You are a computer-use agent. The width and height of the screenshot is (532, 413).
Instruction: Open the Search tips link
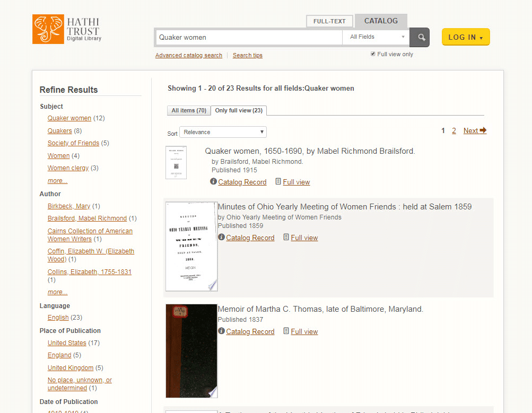(x=247, y=55)
